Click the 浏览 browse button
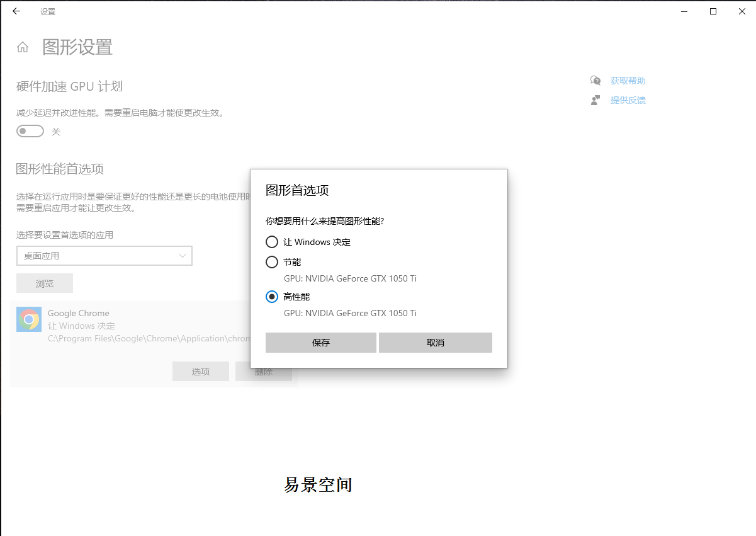756x536 pixels. 45,283
